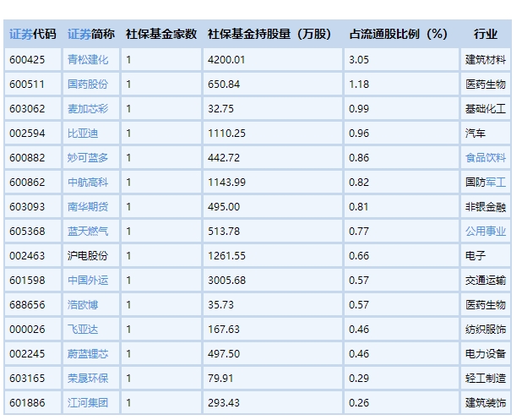Select holding value 4200.01
The image size is (522, 420).
(x=226, y=60)
